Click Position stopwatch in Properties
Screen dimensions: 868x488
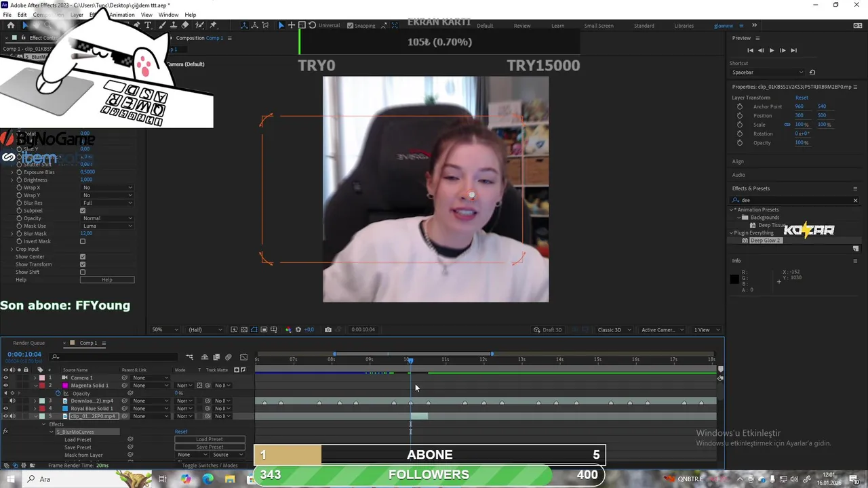[740, 116]
